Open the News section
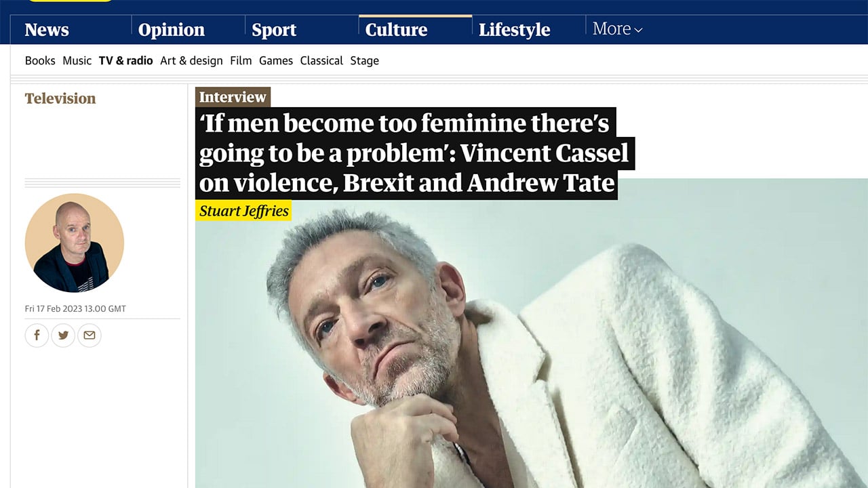868x488 pixels. tap(47, 30)
